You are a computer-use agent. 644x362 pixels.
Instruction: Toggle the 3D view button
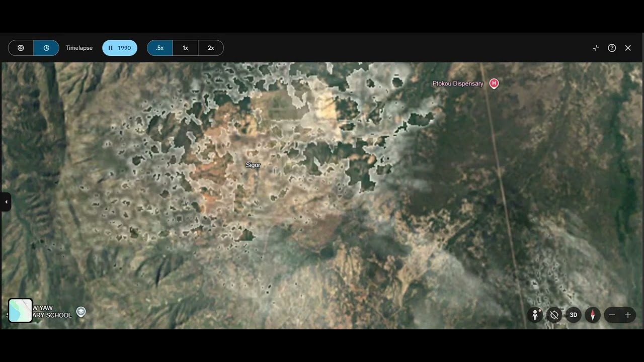[573, 315]
